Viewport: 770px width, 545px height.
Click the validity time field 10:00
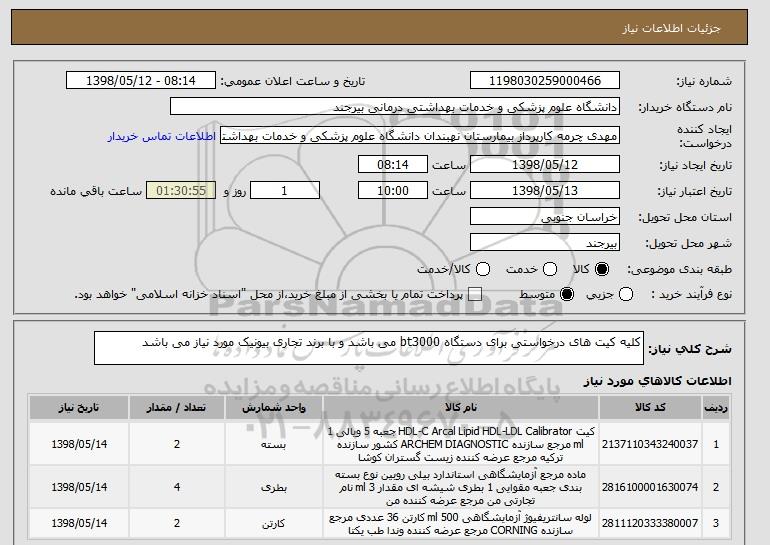393,191
